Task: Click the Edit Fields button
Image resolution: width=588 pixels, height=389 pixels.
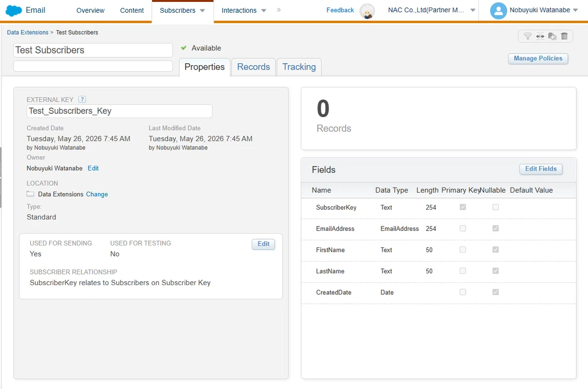Action: pyautogui.click(x=541, y=169)
